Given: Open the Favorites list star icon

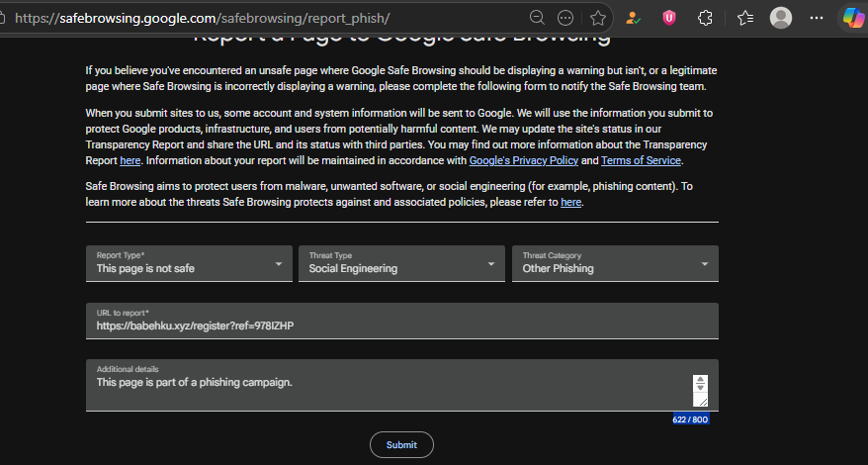Looking at the screenshot, I should [x=745, y=18].
